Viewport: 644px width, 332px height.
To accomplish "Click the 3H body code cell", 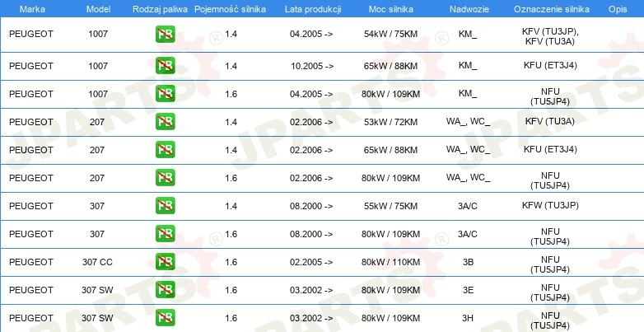I will (469, 318).
